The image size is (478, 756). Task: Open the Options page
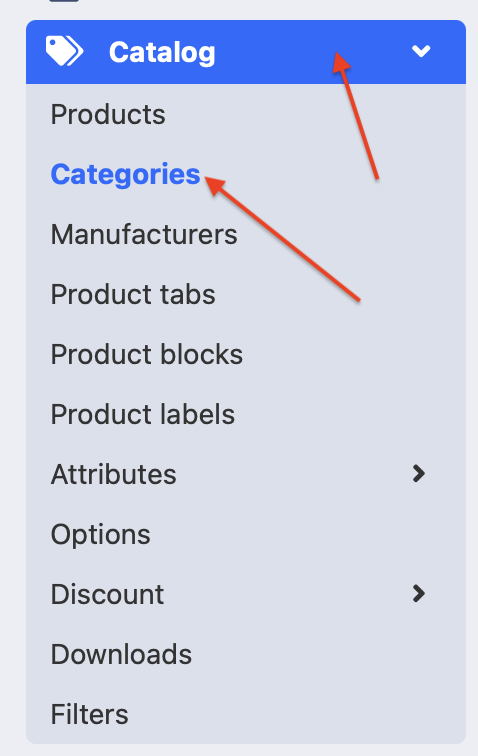101,535
